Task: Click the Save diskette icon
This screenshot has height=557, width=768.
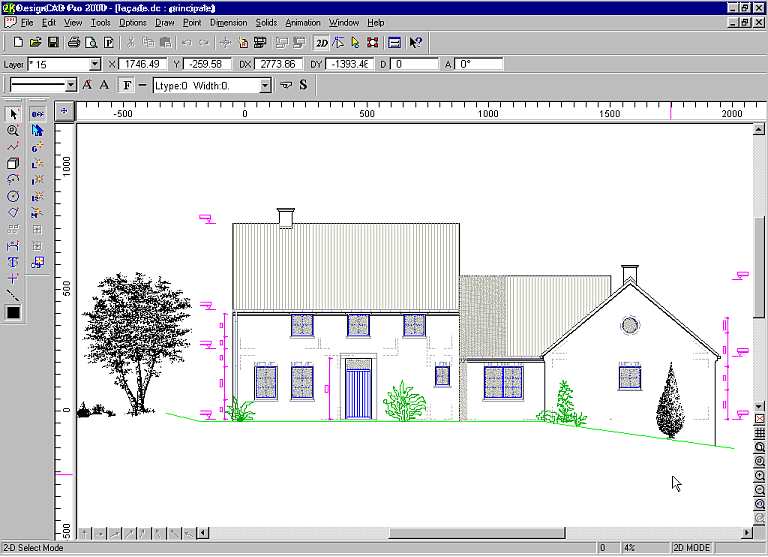Action: (52, 42)
